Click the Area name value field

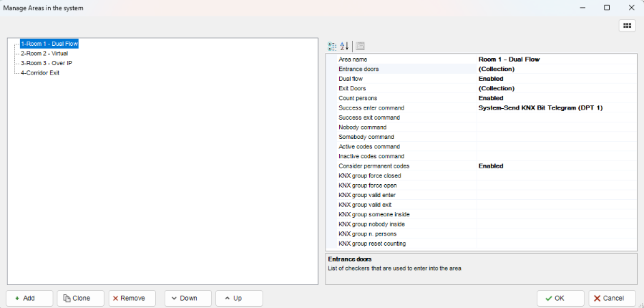click(555, 59)
